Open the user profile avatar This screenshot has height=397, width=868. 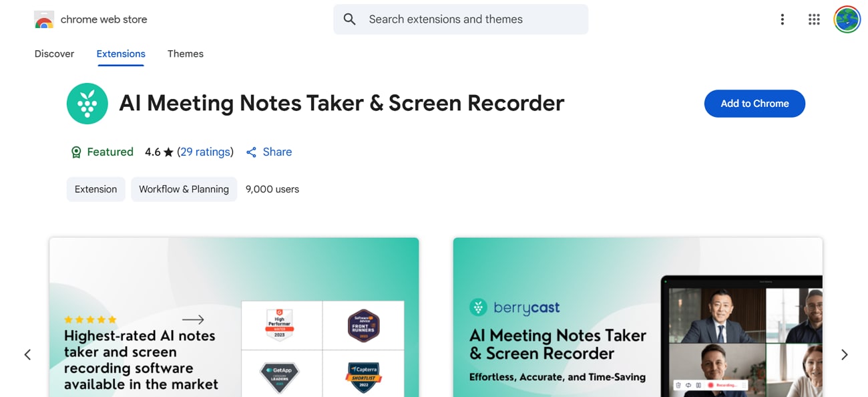coord(847,19)
